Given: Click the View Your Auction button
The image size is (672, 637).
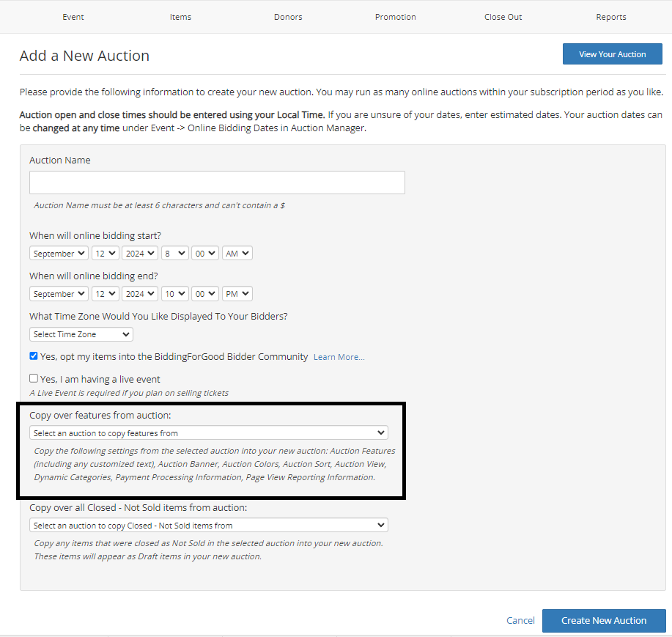Looking at the screenshot, I should tap(612, 54).
